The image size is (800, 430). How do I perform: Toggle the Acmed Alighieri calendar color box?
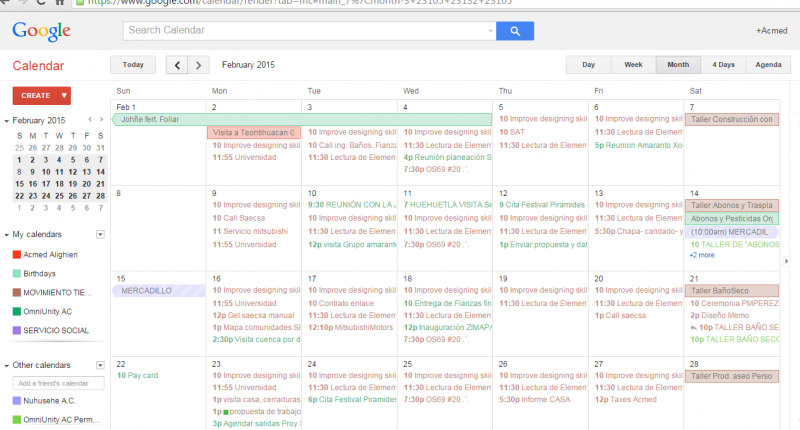pyautogui.click(x=16, y=255)
